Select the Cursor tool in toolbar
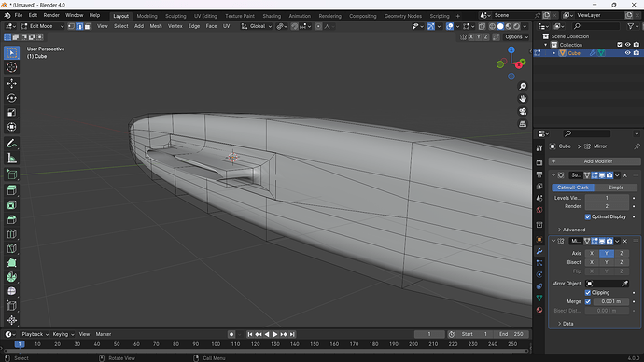Viewport: 644px width, 362px height. coord(11,67)
